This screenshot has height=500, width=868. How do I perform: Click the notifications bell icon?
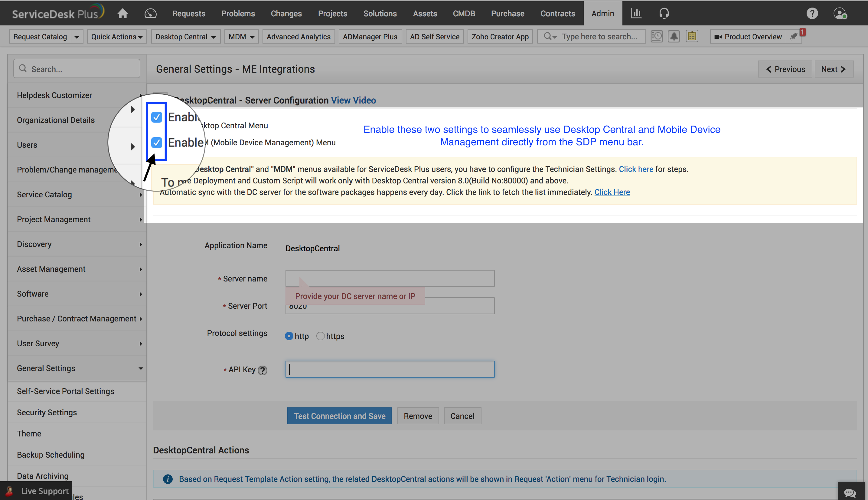click(674, 36)
